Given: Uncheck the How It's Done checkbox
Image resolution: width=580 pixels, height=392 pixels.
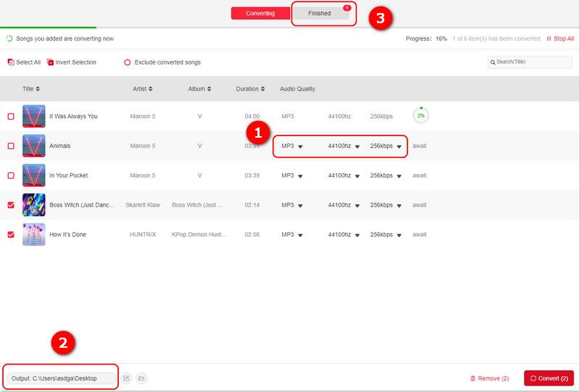Looking at the screenshot, I should point(11,235).
